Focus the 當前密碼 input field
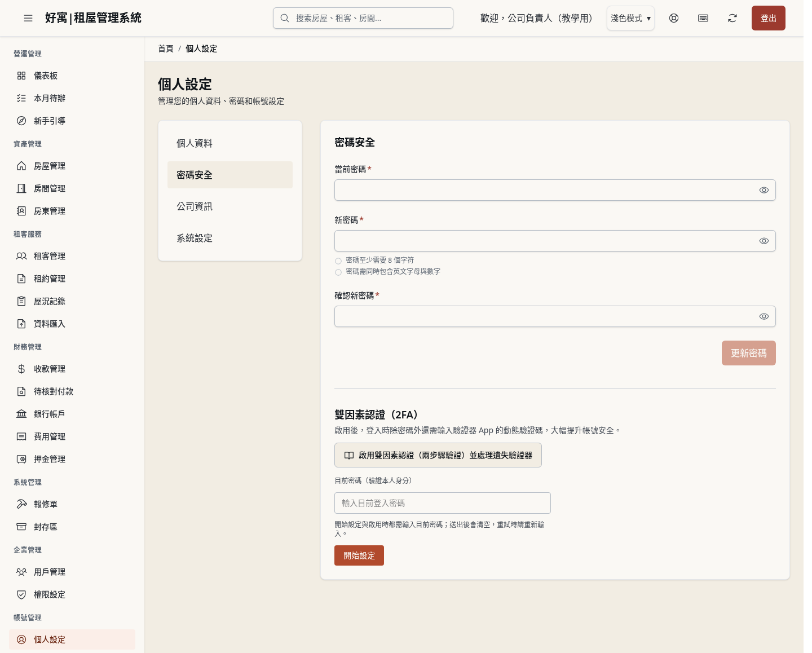812x653 pixels. [555, 190]
